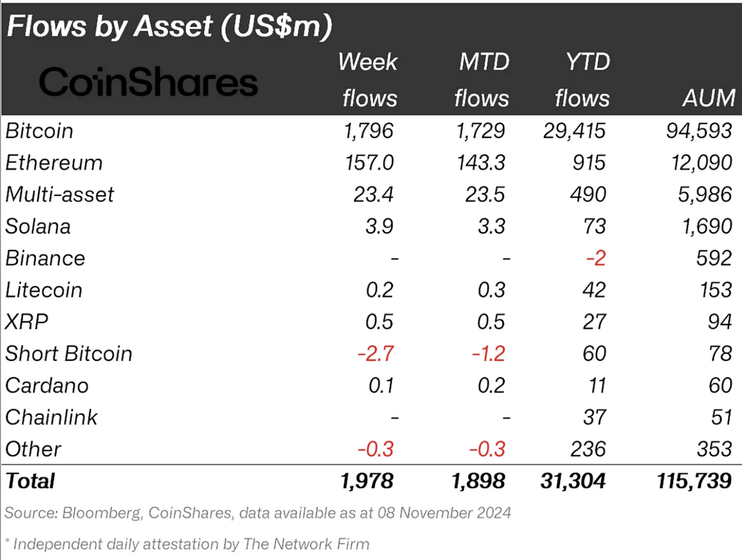Viewport: 742px width, 560px height.
Task: Select the MTD flows column header
Action: pos(483,80)
